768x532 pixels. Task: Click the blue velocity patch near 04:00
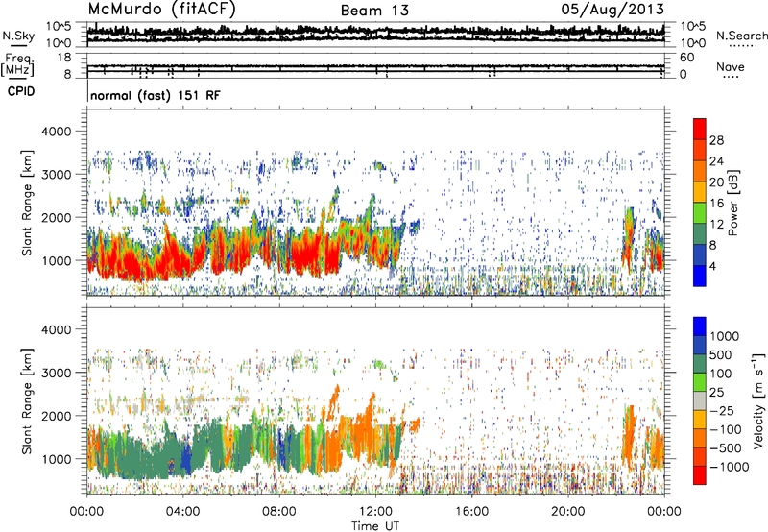tap(185, 458)
